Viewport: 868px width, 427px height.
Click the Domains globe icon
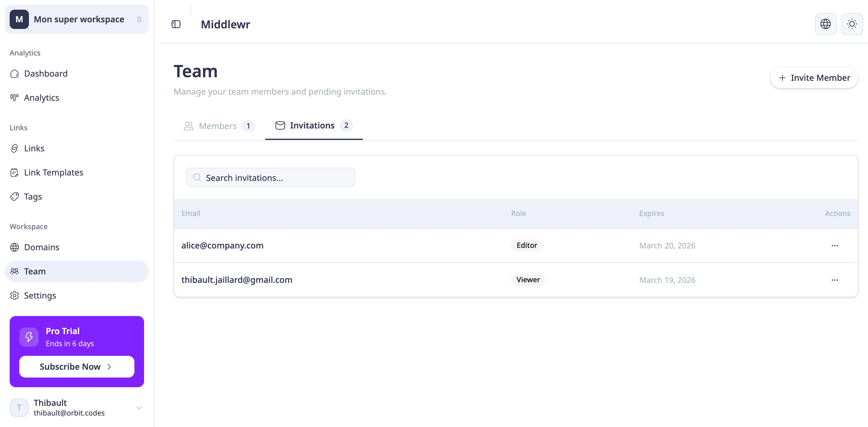click(x=14, y=247)
